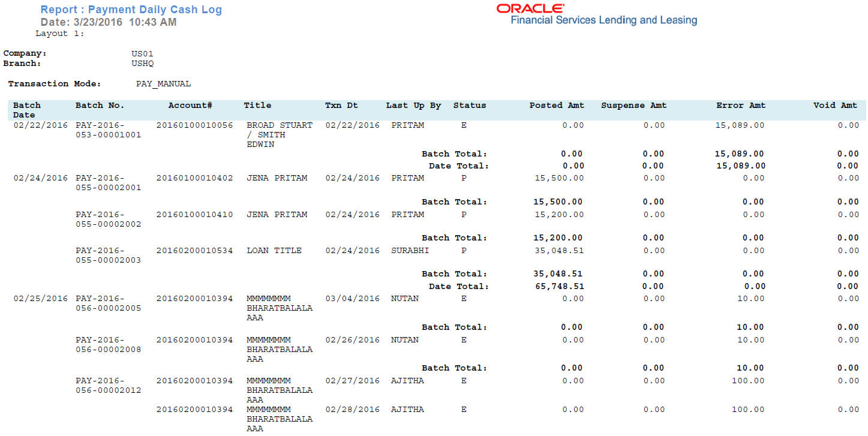Screen dimensions: 868x436
Task: Select batch number PAY-2016-056-00002012
Action: tap(109, 386)
